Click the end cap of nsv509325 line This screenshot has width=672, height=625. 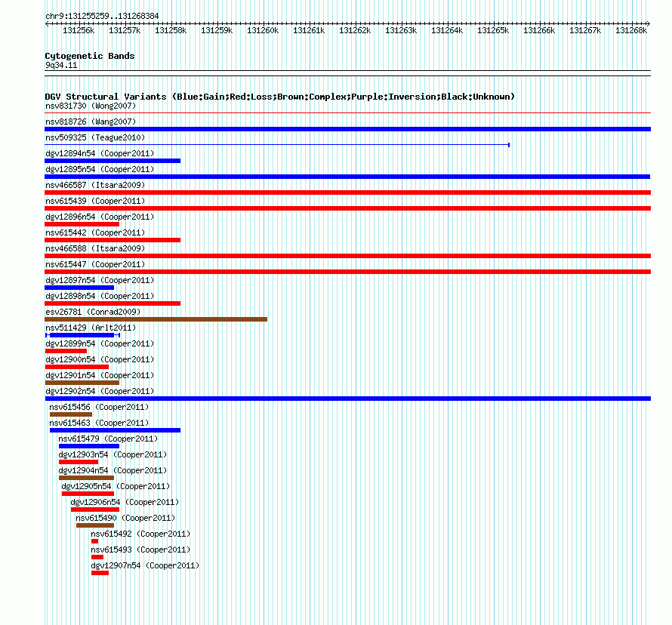[x=509, y=145]
